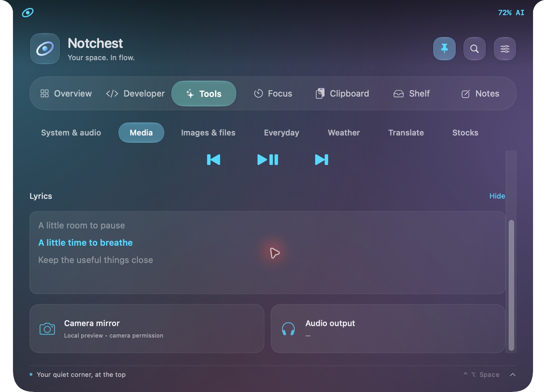Switch to the Developer tab
The width and height of the screenshot is (546, 392).
(135, 94)
